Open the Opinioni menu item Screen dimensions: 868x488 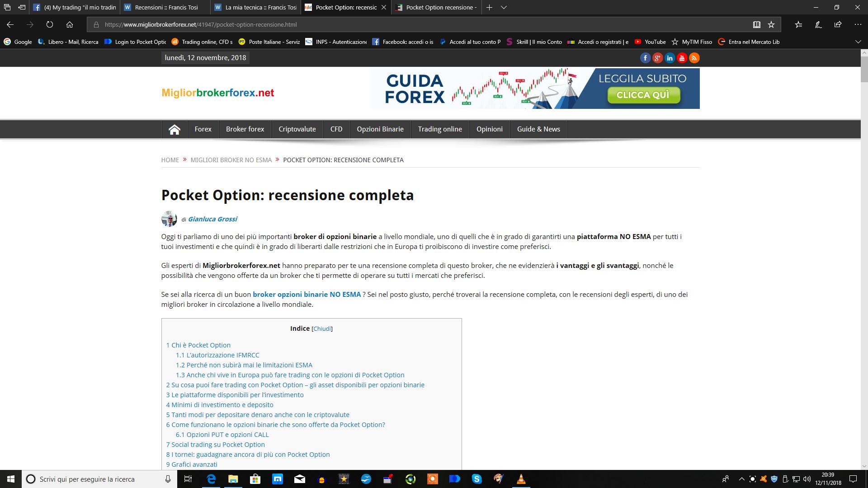[489, 129]
